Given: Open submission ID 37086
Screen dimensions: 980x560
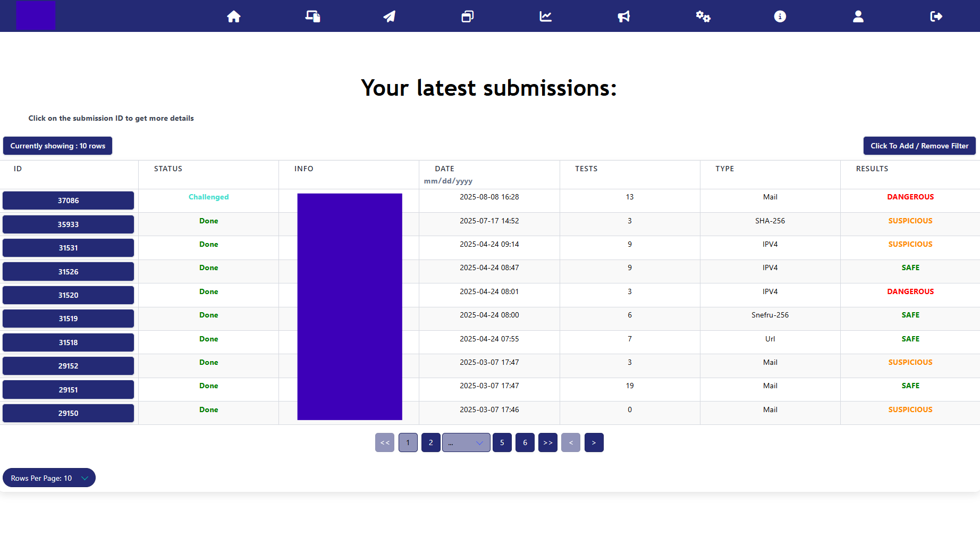Looking at the screenshot, I should coord(68,200).
